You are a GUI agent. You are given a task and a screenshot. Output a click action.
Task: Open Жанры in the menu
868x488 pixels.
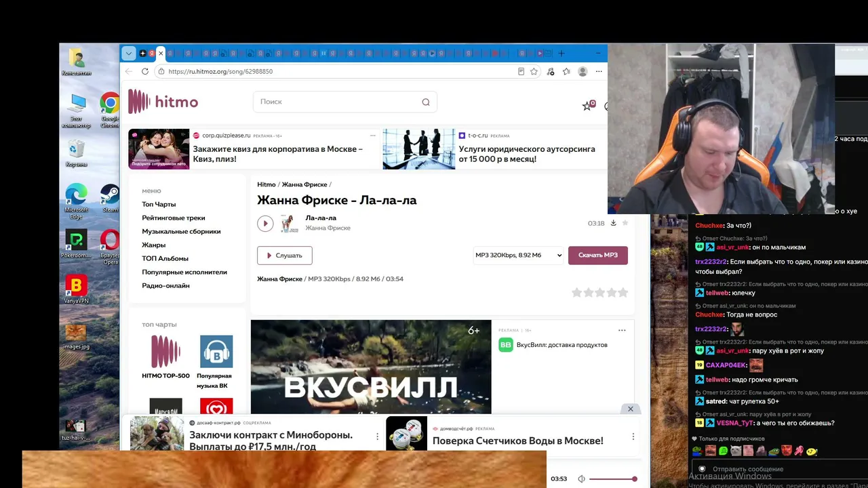click(154, 245)
